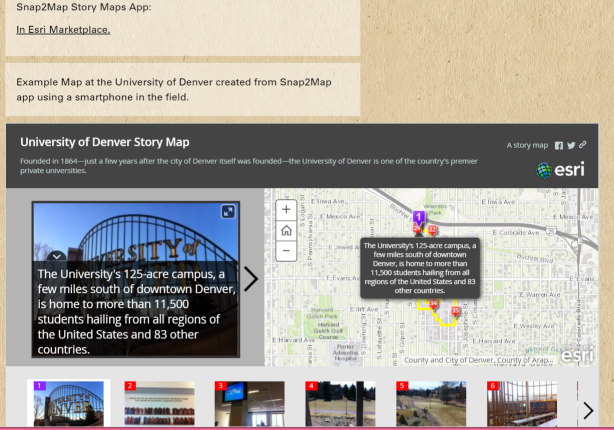The width and height of the screenshot is (614, 430).
Task: Open thumbnail 4 campus view
Action: pos(340,403)
